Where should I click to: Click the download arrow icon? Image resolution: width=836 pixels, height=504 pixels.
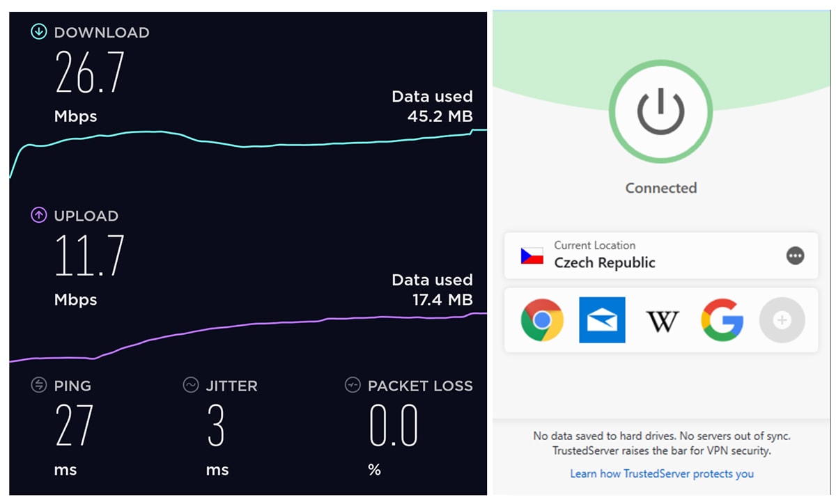pyautogui.click(x=39, y=32)
